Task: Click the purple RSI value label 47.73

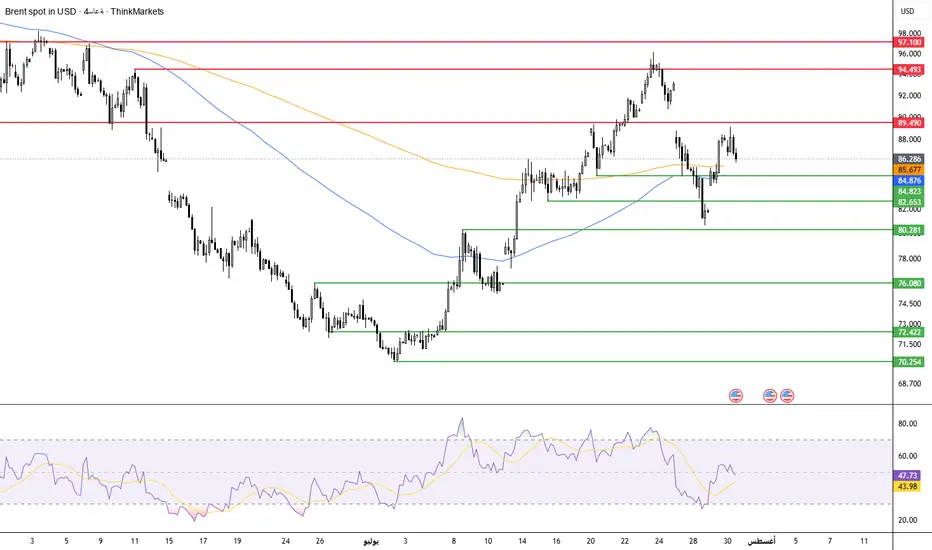Action: (x=907, y=476)
